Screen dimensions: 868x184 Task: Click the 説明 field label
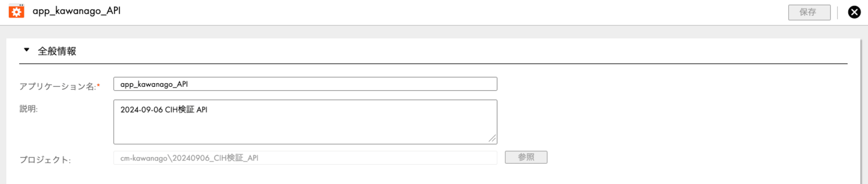[x=29, y=109]
